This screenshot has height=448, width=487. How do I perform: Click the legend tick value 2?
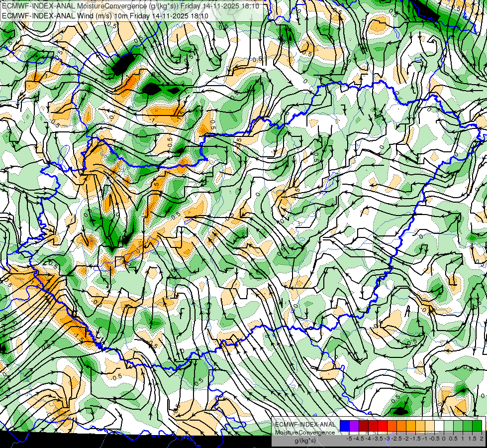(x=482, y=439)
